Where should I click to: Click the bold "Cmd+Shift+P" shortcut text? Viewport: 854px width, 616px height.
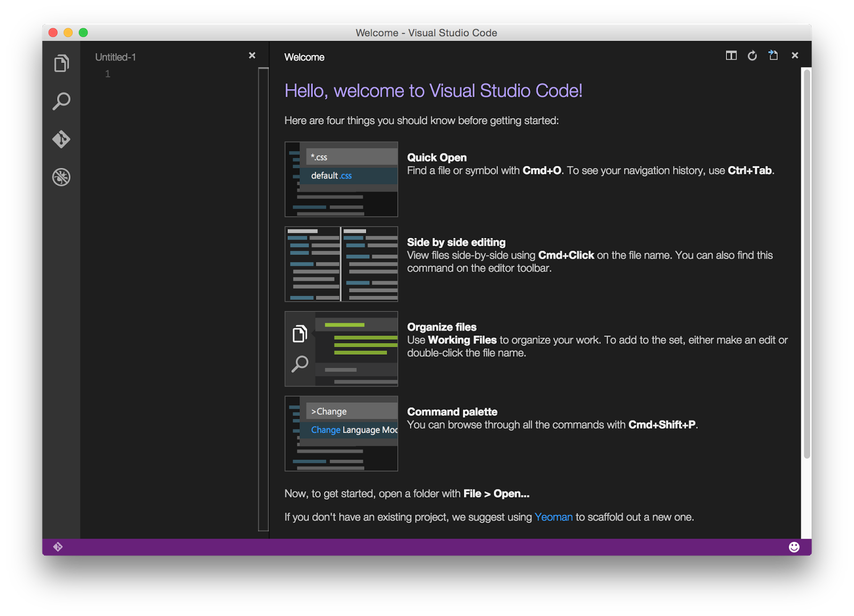pyautogui.click(x=662, y=425)
